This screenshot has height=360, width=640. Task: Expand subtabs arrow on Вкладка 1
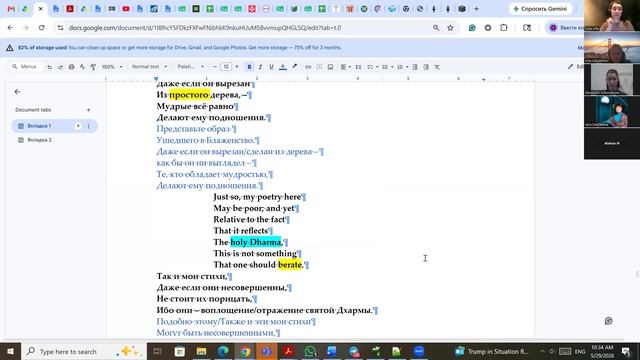point(78,126)
